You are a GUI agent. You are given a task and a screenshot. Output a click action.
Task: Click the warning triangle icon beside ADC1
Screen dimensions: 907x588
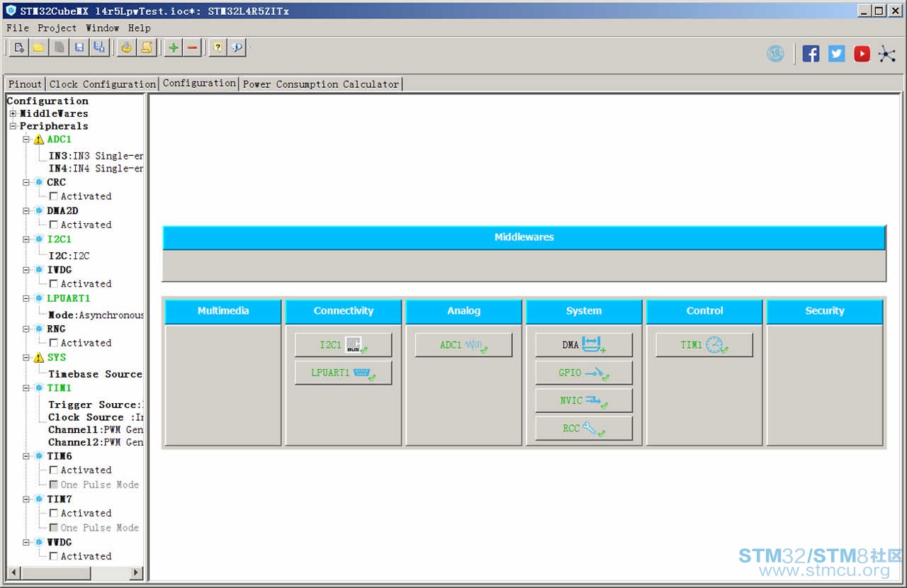[39, 140]
